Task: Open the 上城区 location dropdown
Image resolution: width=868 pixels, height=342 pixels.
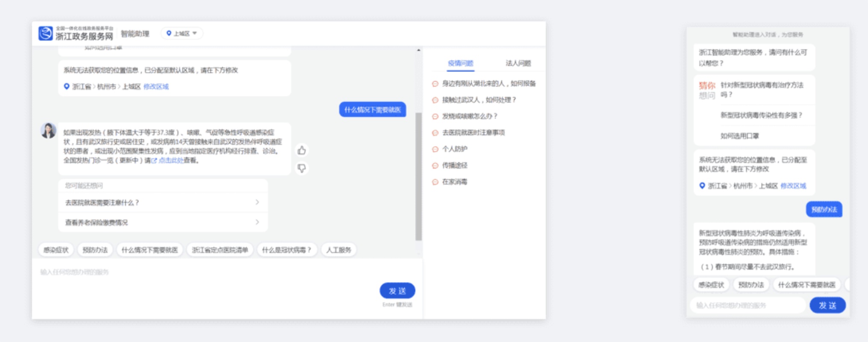Action: (x=182, y=33)
